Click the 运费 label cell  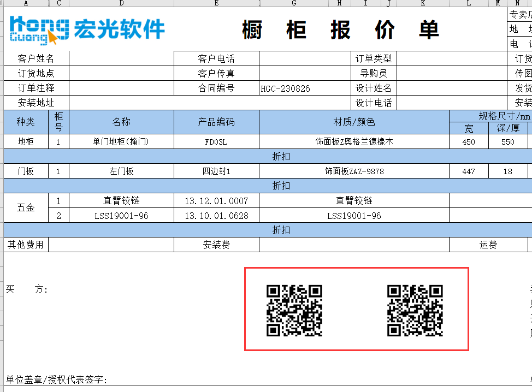tap(488, 245)
